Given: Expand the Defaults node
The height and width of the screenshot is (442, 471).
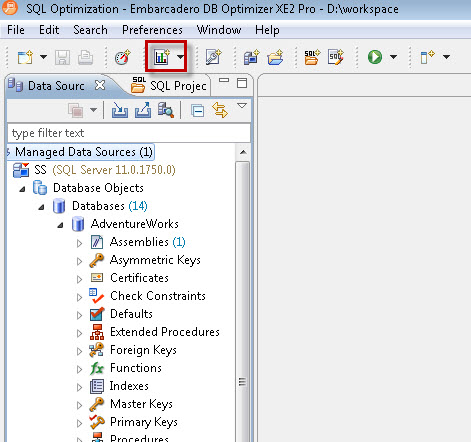Looking at the screenshot, I should [x=79, y=315].
